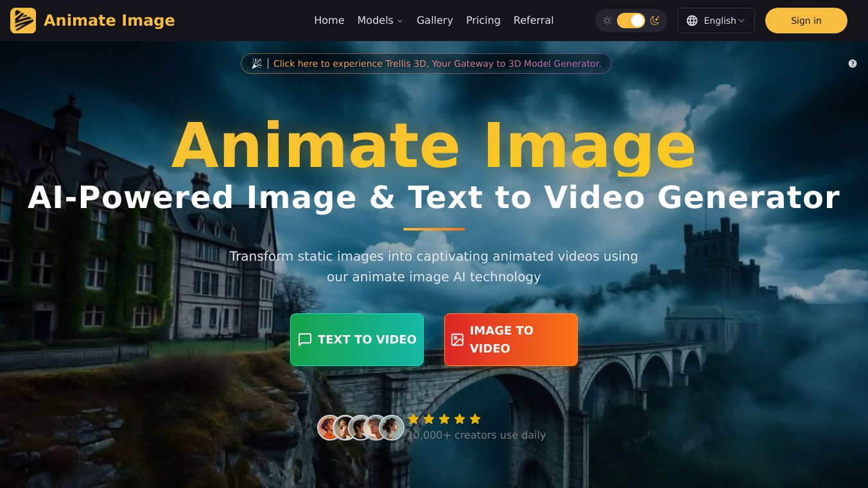Open the Trellis 3D announcement link
Image resolution: width=868 pixels, height=488 pixels.
tap(426, 64)
